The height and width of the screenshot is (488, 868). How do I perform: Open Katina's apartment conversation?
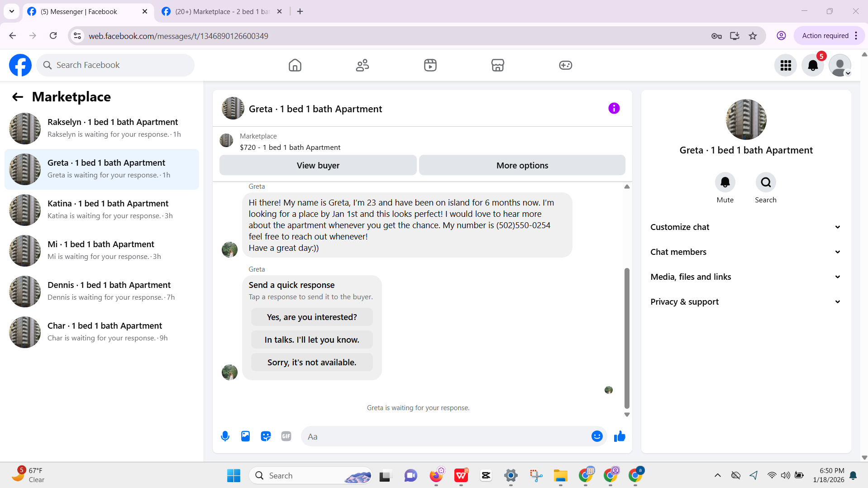click(102, 210)
